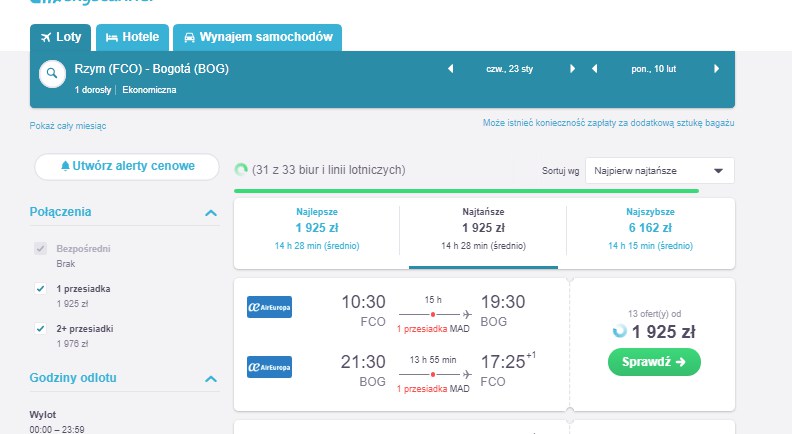Click the departure date czw., 23 sty
The height and width of the screenshot is (434, 792).
(509, 69)
